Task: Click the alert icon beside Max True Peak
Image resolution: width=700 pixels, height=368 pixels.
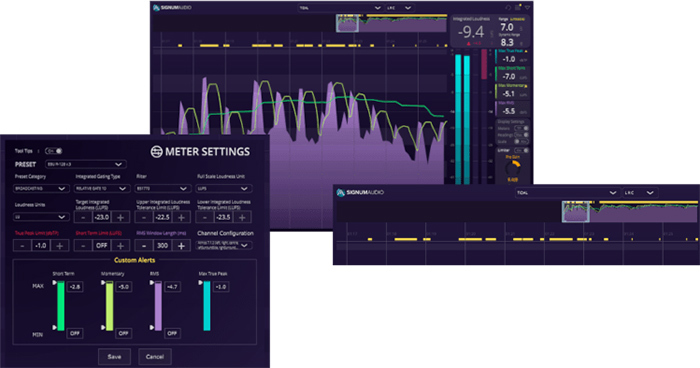Action: click(x=526, y=51)
